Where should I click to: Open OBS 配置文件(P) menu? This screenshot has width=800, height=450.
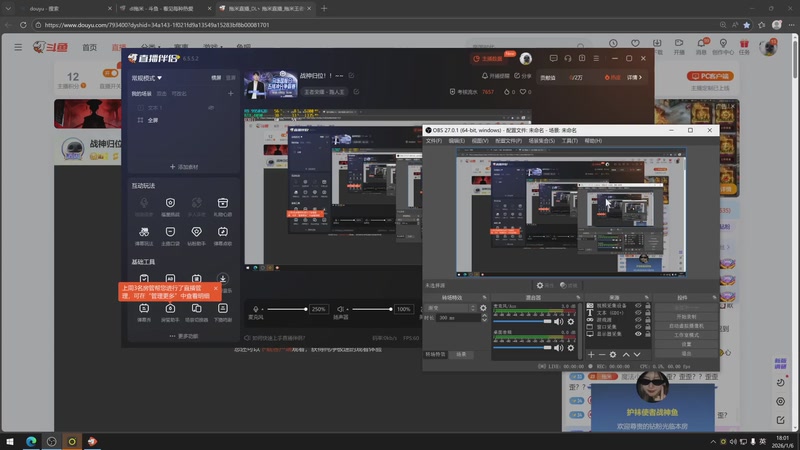[x=508, y=141]
